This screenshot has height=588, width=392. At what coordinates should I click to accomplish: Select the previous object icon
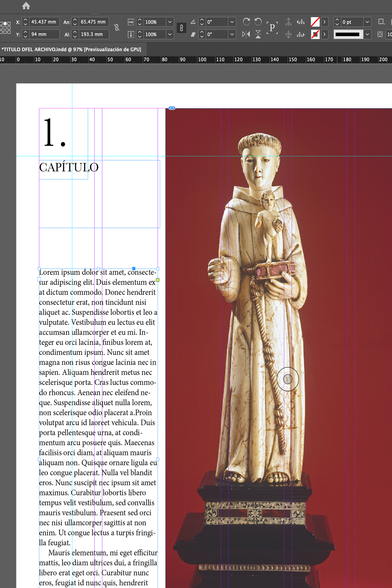point(301,22)
